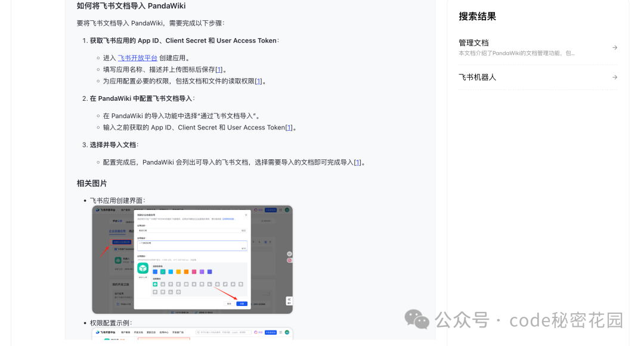Click the 搜索结果 panel heading
Image resolution: width=644 pixels, height=346 pixels.
[477, 17]
